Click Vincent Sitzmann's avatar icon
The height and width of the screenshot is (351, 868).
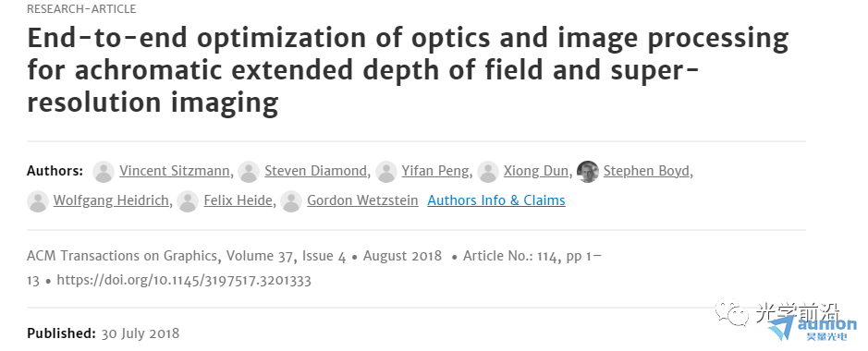[104, 172]
